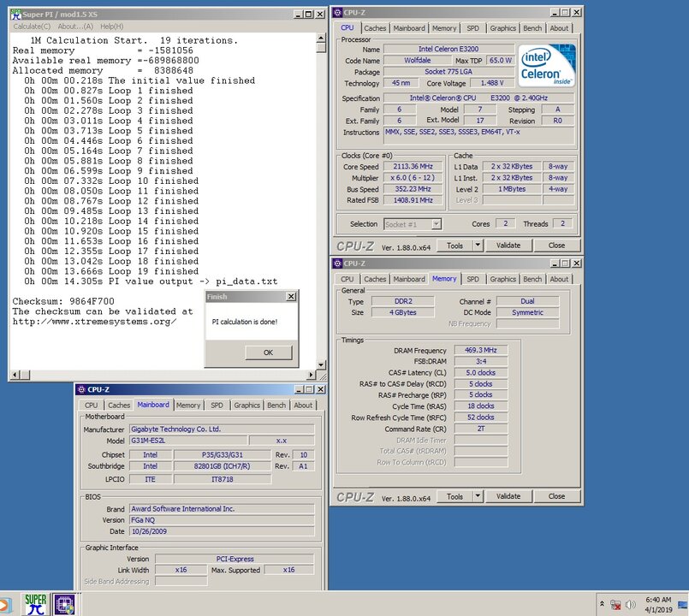
Task: Open the CPU tab in the Mainboard window
Action: tap(91, 405)
